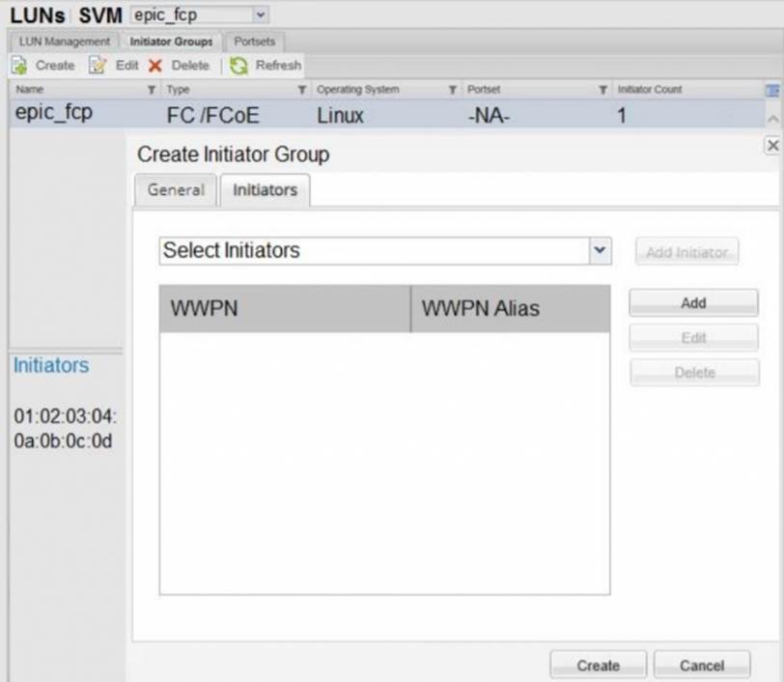Switch to the LUN Management tab
This screenshot has height=682, width=784.
[65, 42]
